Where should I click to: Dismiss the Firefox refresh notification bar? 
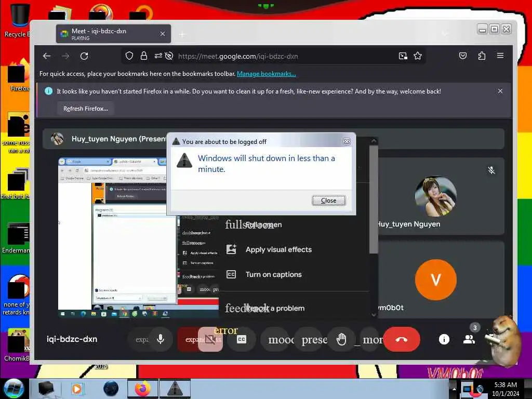[500, 91]
